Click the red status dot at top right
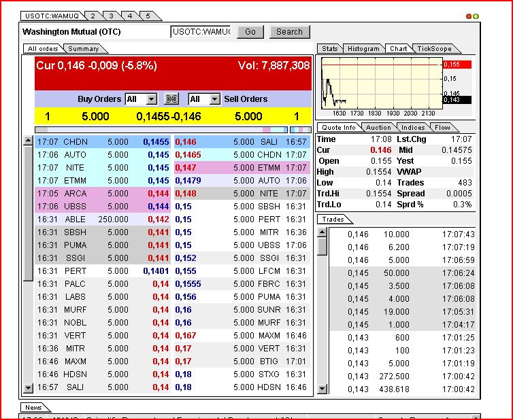 469,16
